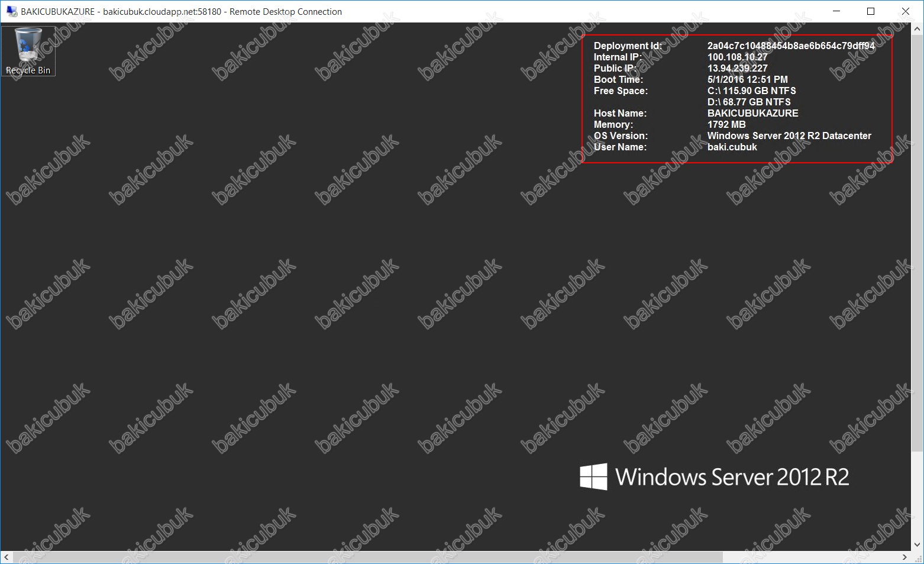Click the Windows Server 2012 R2 Datacenter text
Viewport: 924px width, 564px height.
tap(789, 136)
